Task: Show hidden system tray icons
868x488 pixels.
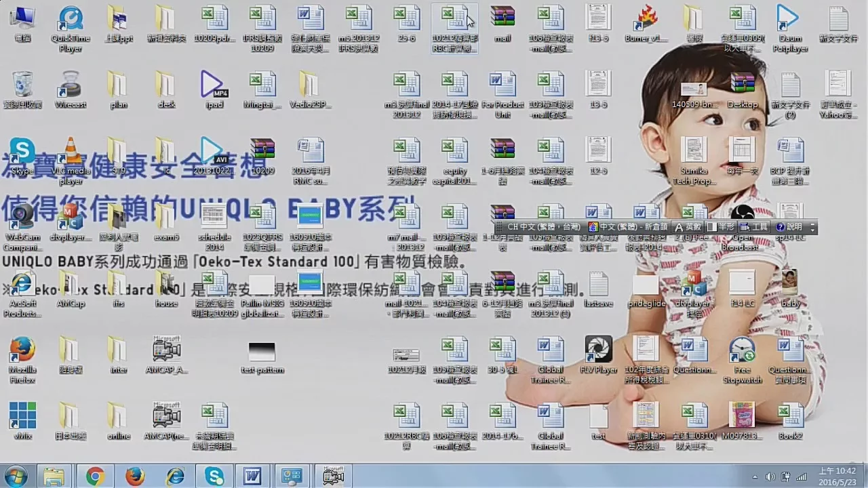Action: pos(755,476)
